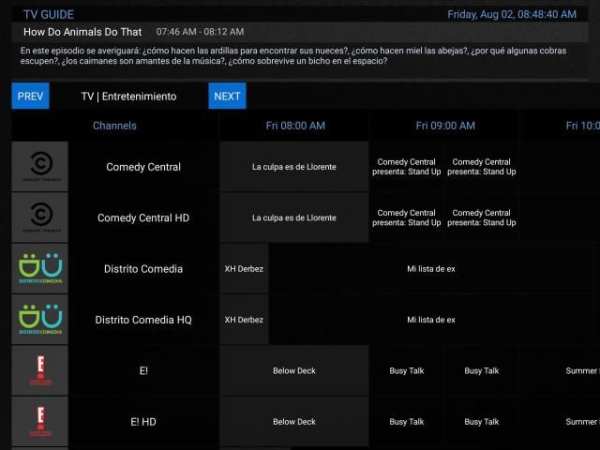The image size is (600, 450).
Task: Click the episode description text
Action: point(293,56)
